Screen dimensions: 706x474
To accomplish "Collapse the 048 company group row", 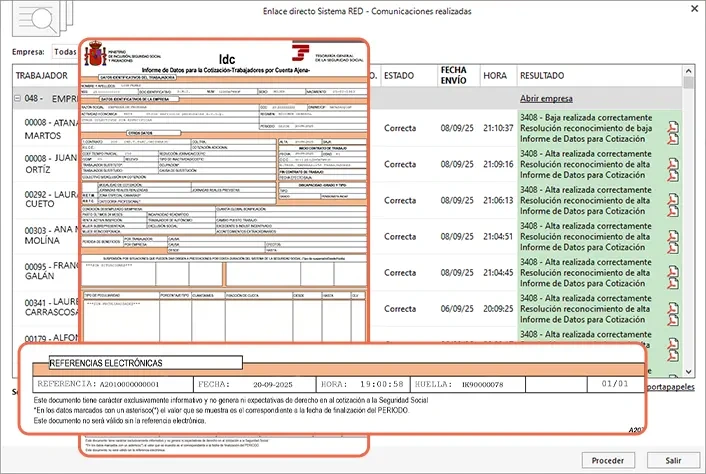I will coord(18,100).
